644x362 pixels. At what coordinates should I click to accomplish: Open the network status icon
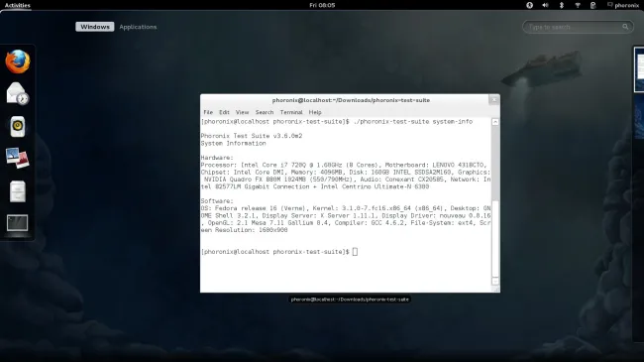point(578,5)
